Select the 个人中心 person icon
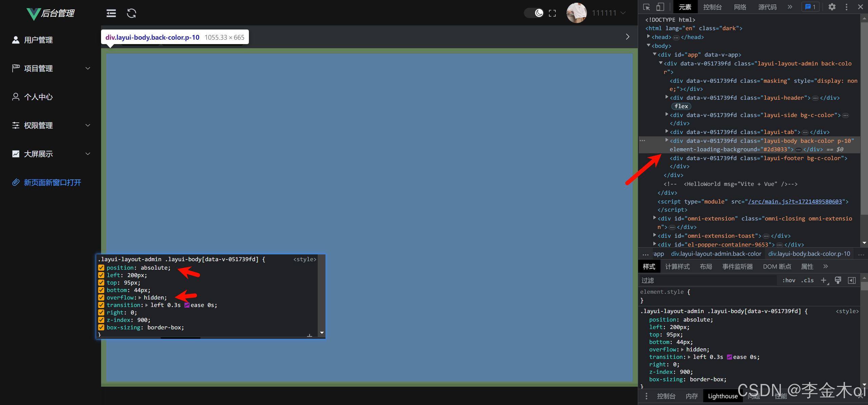The image size is (868, 405). coord(16,97)
